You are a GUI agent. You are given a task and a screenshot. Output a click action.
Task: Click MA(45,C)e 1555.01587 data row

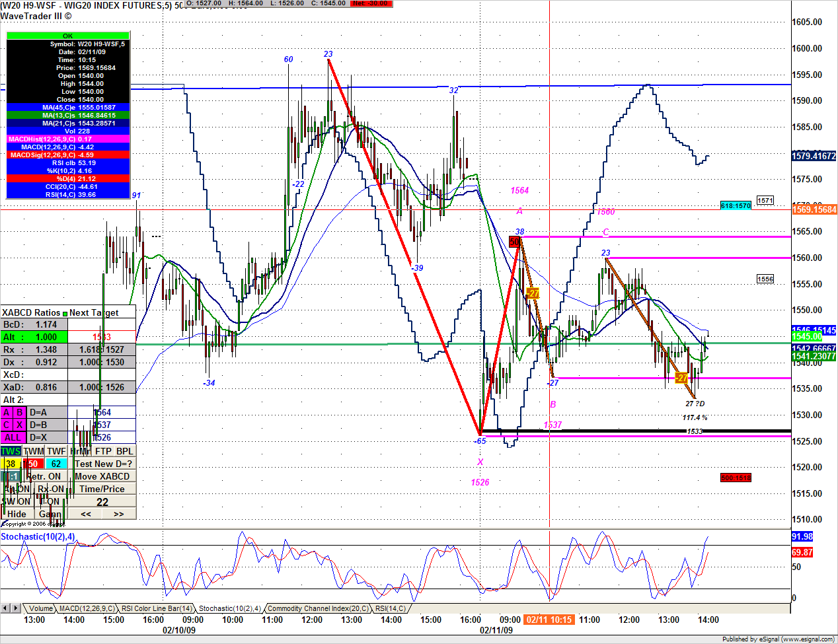point(68,107)
